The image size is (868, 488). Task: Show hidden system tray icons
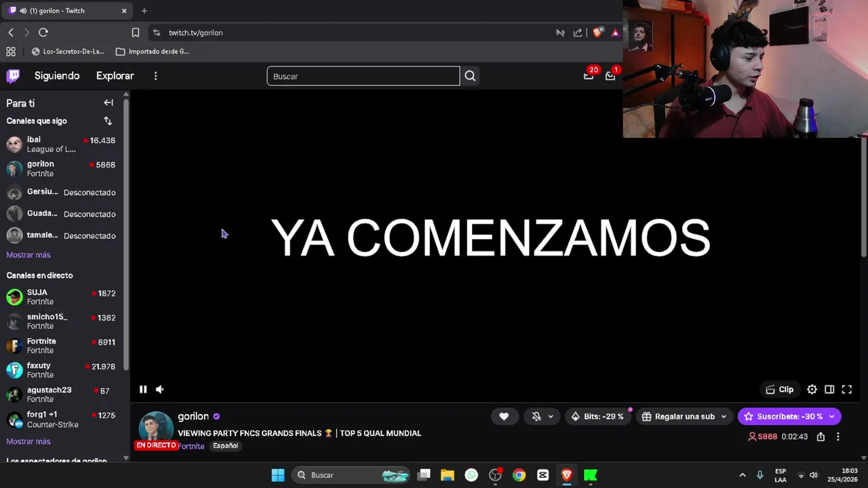point(743,475)
